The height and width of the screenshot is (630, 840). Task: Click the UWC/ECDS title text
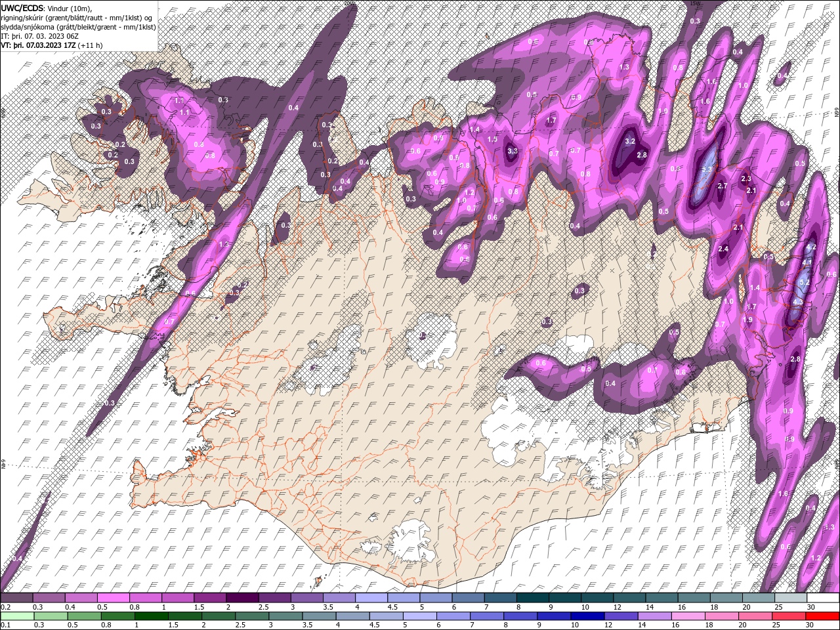(x=22, y=7)
